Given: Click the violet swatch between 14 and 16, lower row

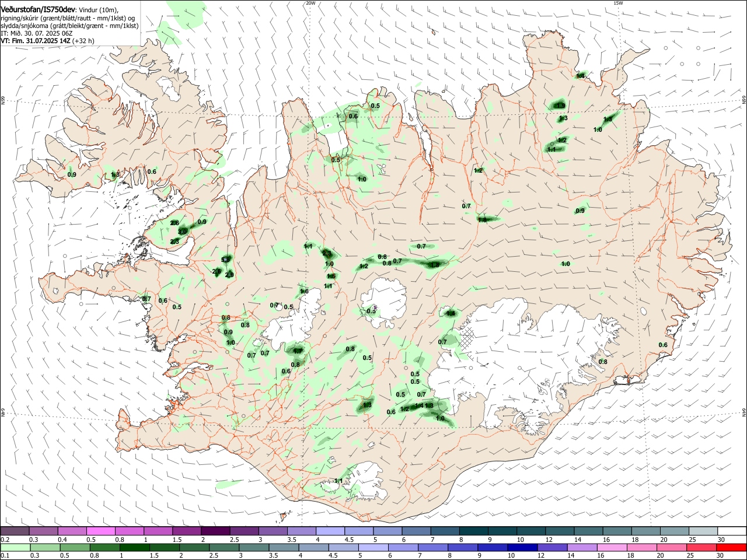Looking at the screenshot, I should point(582,547).
